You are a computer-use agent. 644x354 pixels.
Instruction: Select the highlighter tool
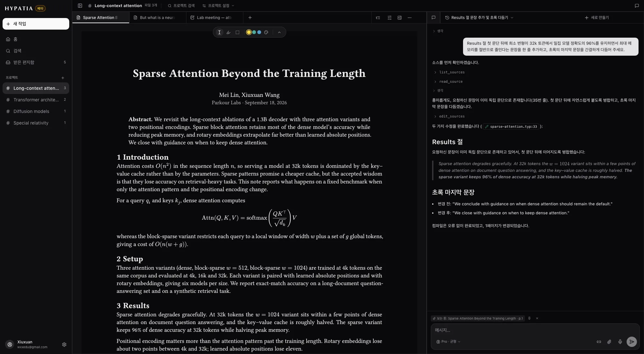click(x=228, y=32)
